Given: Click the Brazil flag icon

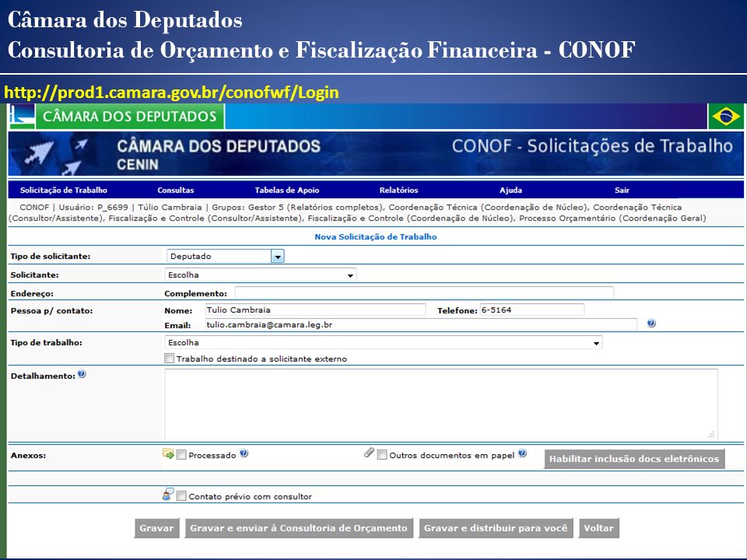Looking at the screenshot, I should [725, 116].
